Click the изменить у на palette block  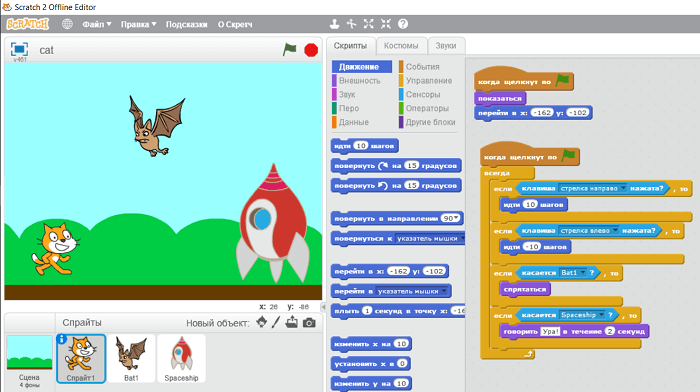pyautogui.click(x=371, y=383)
